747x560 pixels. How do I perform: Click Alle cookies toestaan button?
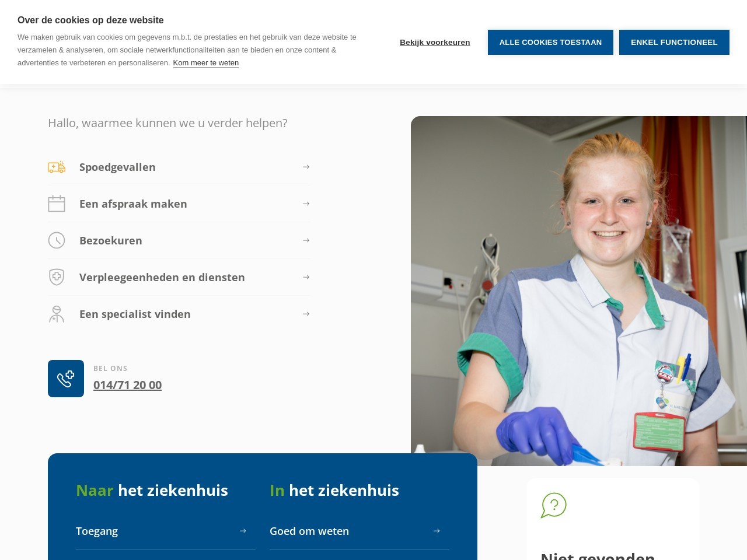550,42
